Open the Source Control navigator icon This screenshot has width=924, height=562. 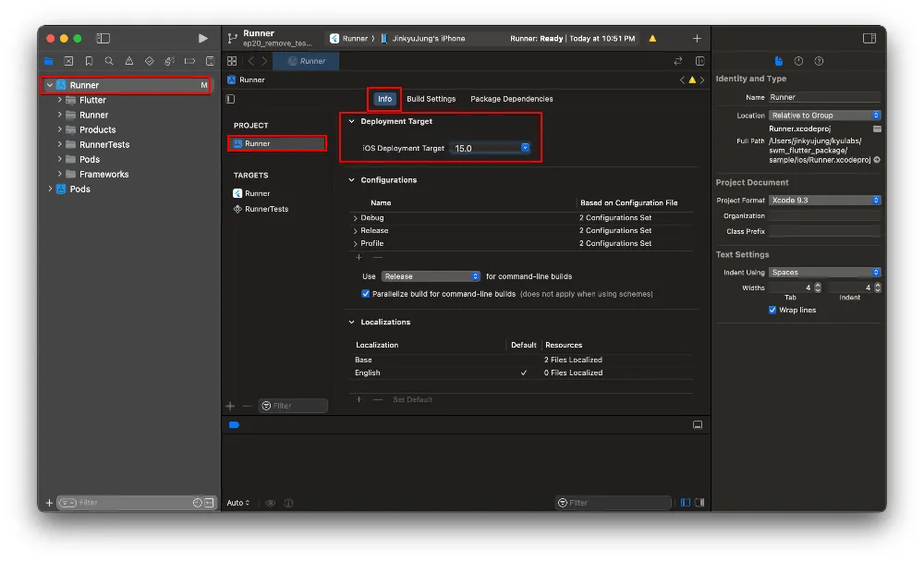(x=68, y=61)
